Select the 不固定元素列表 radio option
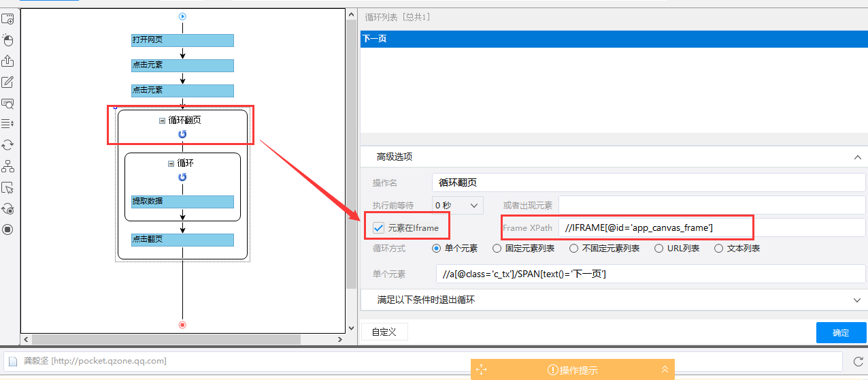This screenshot has width=868, height=380. pos(574,249)
